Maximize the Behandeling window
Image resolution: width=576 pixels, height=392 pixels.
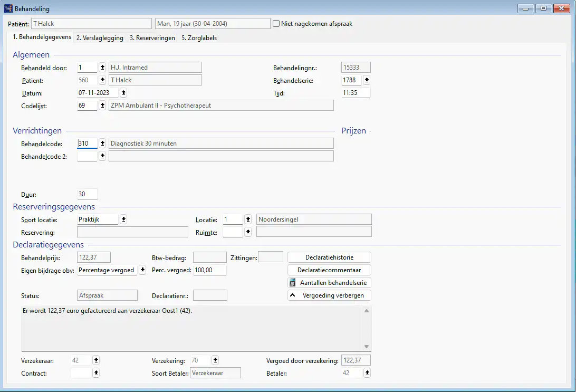tap(544, 8)
